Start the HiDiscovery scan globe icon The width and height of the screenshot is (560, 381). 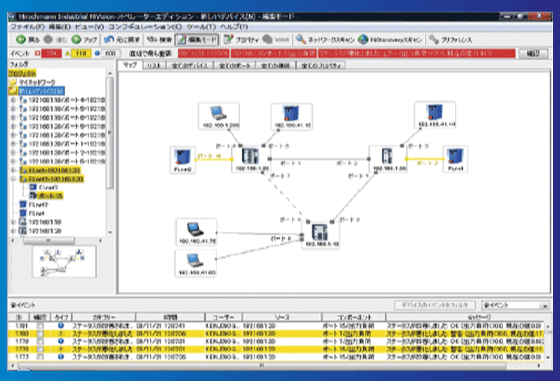click(x=363, y=39)
